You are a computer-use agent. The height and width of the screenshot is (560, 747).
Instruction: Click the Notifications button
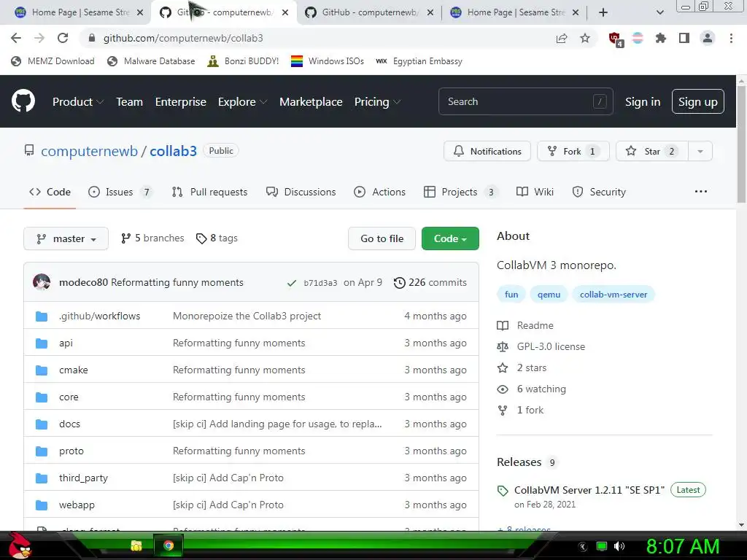point(487,152)
